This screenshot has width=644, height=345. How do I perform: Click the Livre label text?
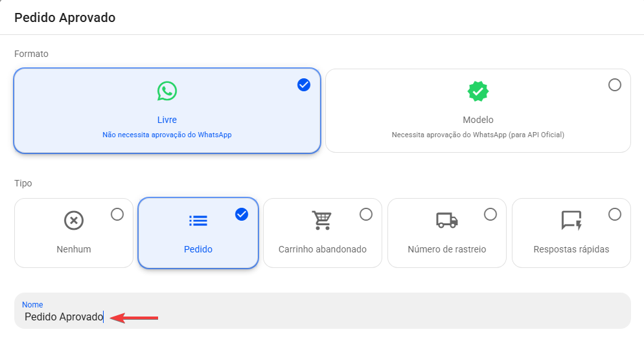pos(167,120)
